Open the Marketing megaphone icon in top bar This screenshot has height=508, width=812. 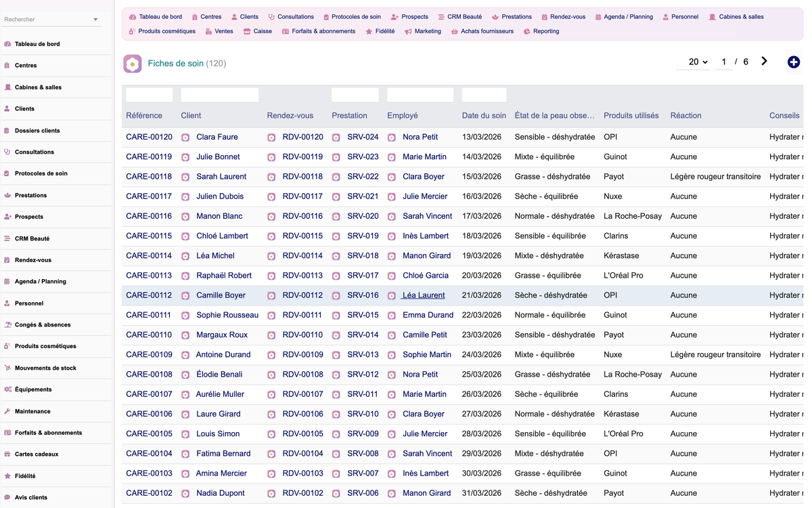point(408,31)
